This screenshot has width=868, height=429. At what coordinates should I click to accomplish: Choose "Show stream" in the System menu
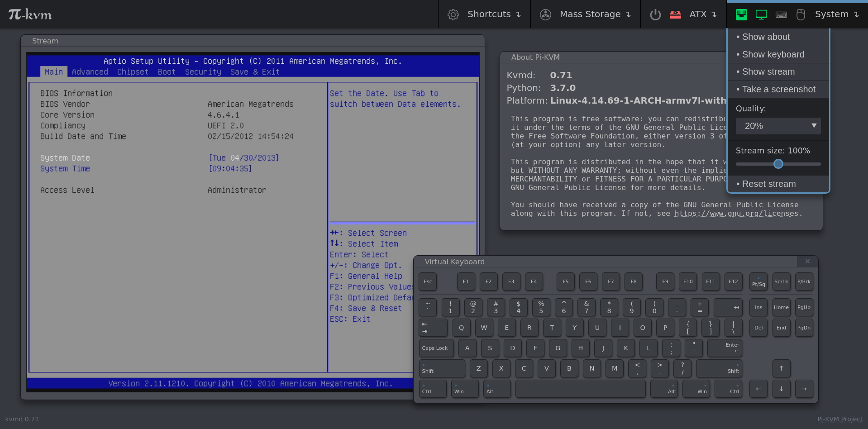click(768, 71)
